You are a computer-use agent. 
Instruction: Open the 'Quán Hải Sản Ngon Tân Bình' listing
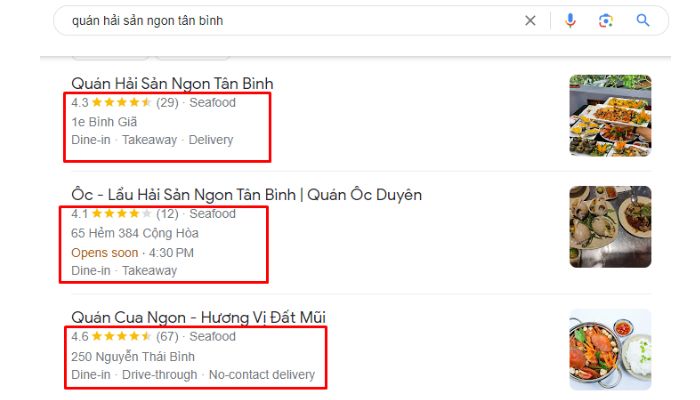point(172,83)
